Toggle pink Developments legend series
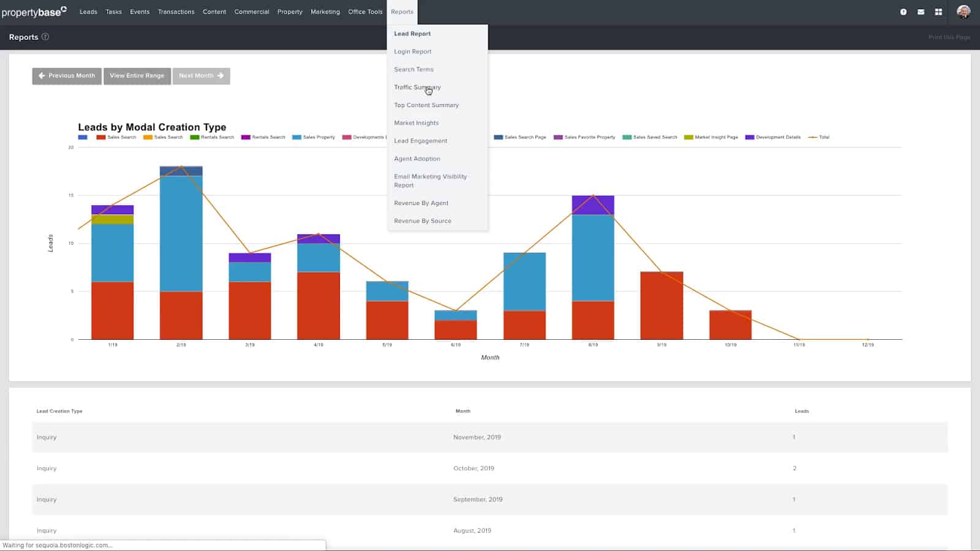 364,137
